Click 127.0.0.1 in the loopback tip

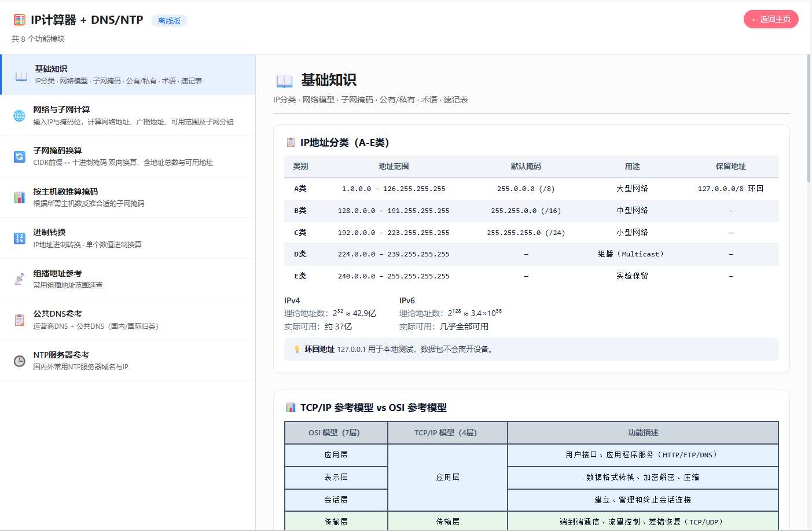tap(351, 349)
